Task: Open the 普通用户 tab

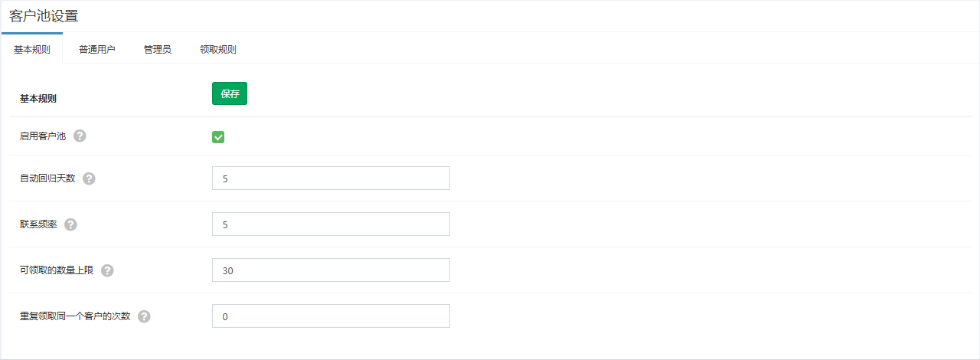Action: click(97, 49)
